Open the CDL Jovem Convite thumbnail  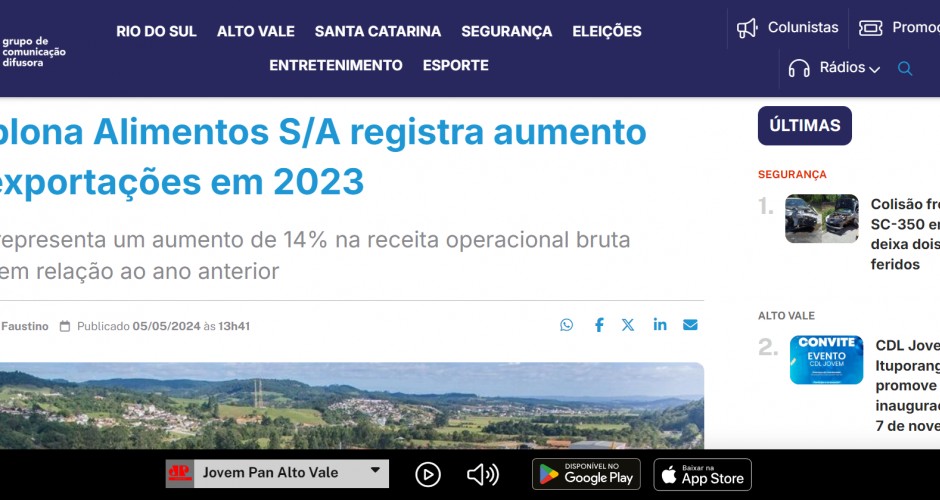(x=826, y=360)
